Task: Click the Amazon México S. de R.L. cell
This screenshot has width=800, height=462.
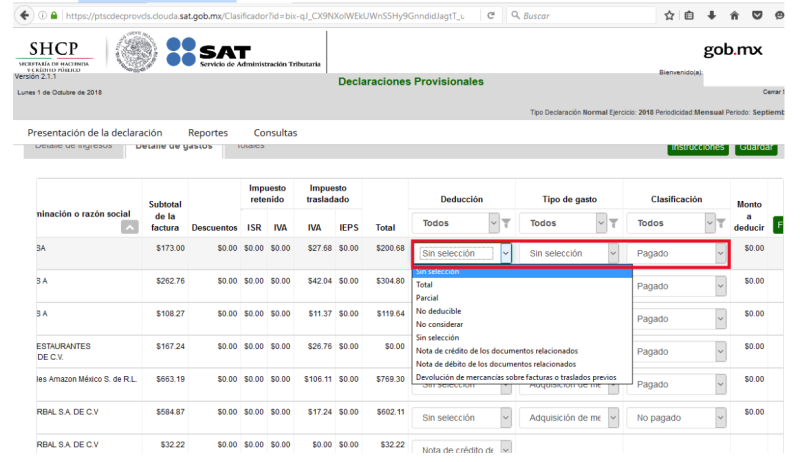Action: tap(86, 379)
